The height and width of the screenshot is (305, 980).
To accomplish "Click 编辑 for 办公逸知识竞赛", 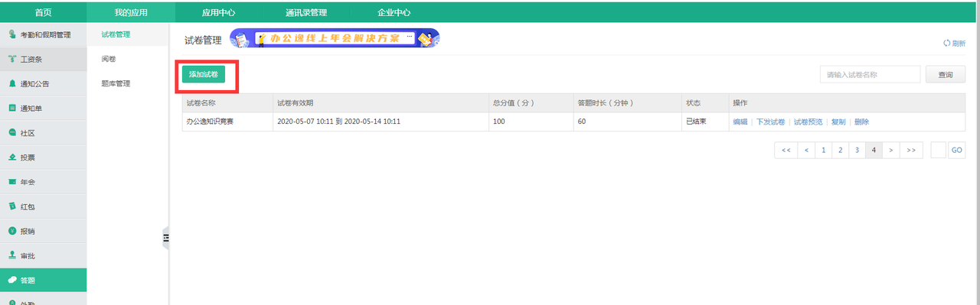I will pyautogui.click(x=740, y=122).
